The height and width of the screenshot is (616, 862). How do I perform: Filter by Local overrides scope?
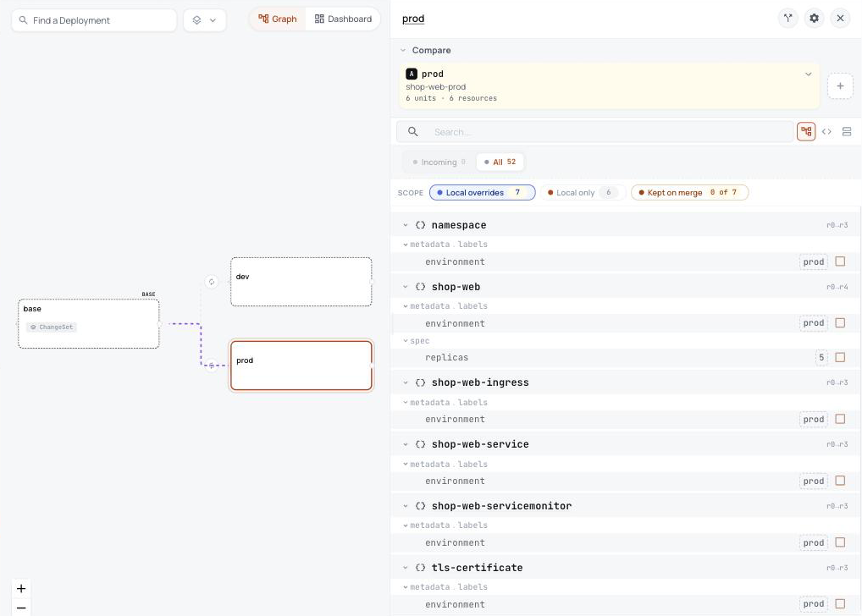coord(482,192)
